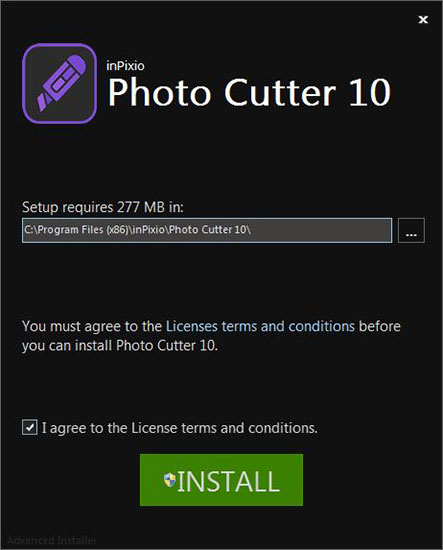The height and width of the screenshot is (550, 443).
Task: Click into the installation path field
Action: coord(207,230)
